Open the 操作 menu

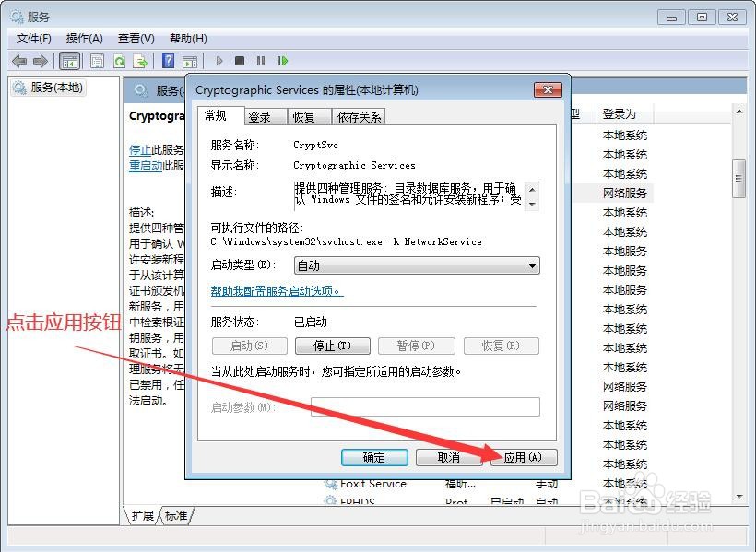click(x=85, y=38)
